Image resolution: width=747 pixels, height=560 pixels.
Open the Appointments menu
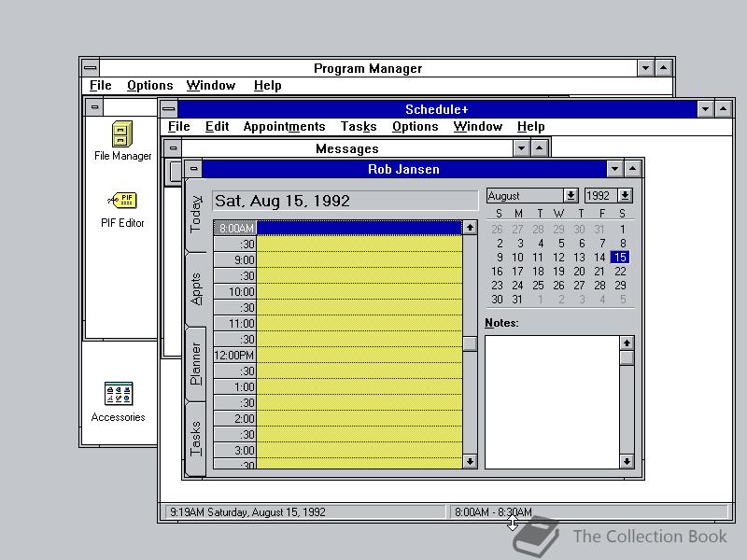[284, 126]
